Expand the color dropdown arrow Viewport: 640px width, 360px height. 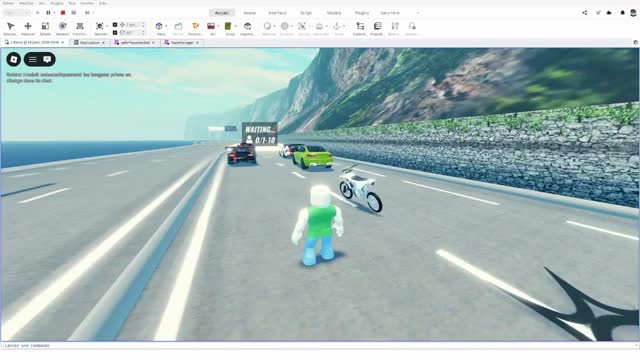291,26
